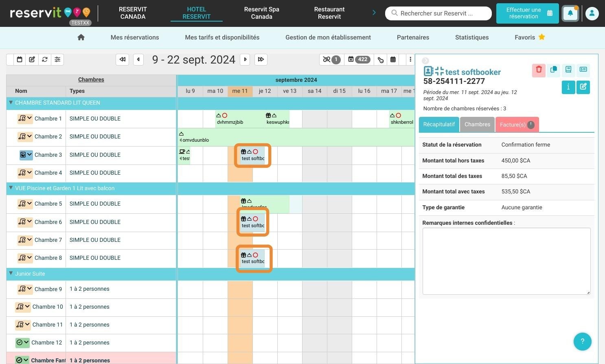Open Chambre 12 green status dropdown
This screenshot has height=364, width=605.
pos(22,342)
